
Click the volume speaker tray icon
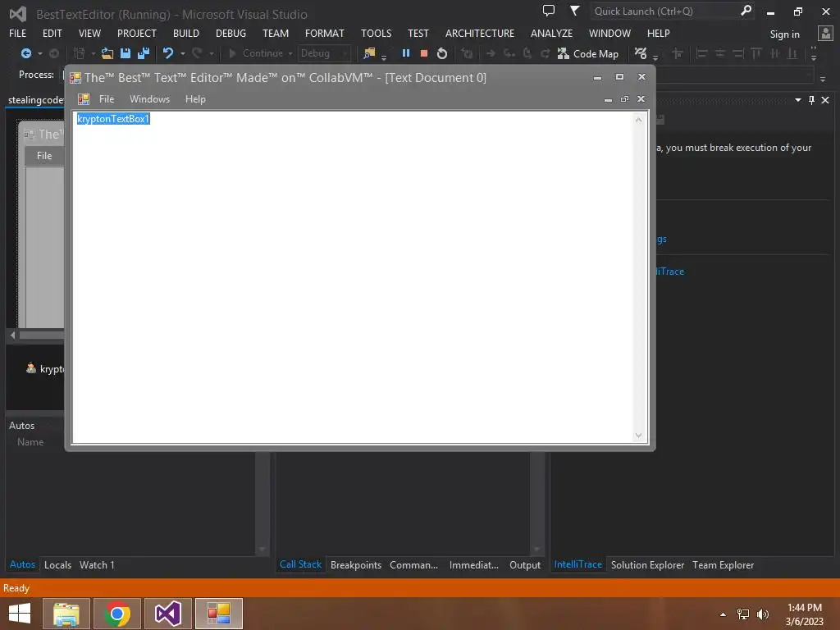tap(763, 614)
